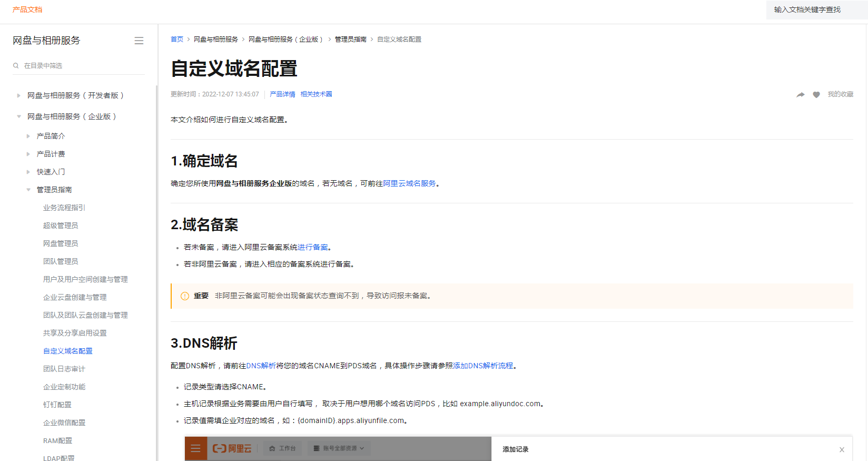Focus the 在目录中筛选 filter field

(x=79, y=66)
